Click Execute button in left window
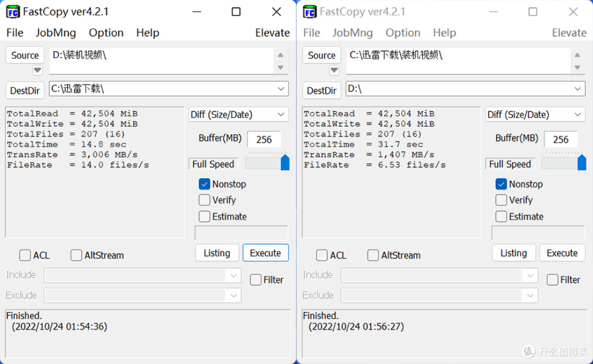The width and height of the screenshot is (593, 364). tap(266, 253)
